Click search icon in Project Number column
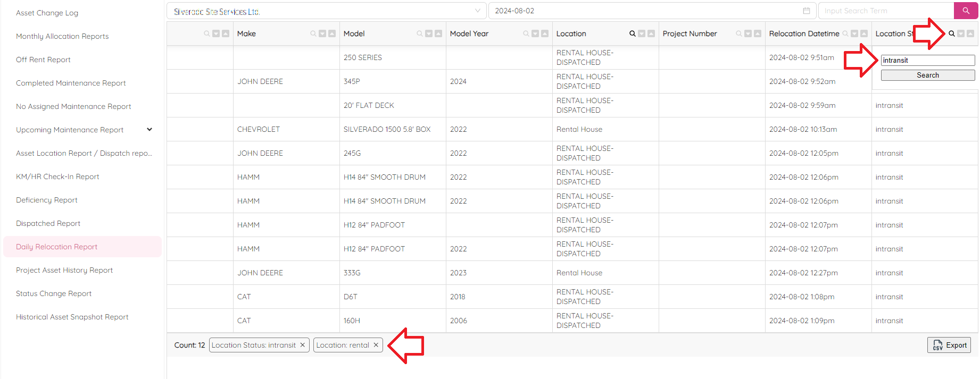The width and height of the screenshot is (980, 379). click(x=738, y=33)
